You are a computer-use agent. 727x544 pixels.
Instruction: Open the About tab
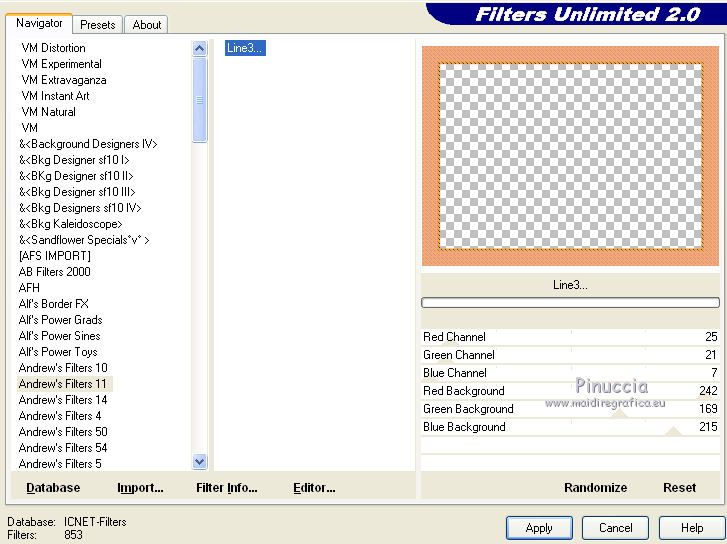(x=147, y=25)
